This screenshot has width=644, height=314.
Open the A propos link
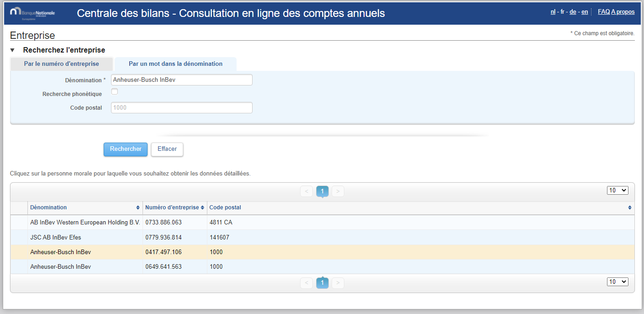(x=623, y=12)
